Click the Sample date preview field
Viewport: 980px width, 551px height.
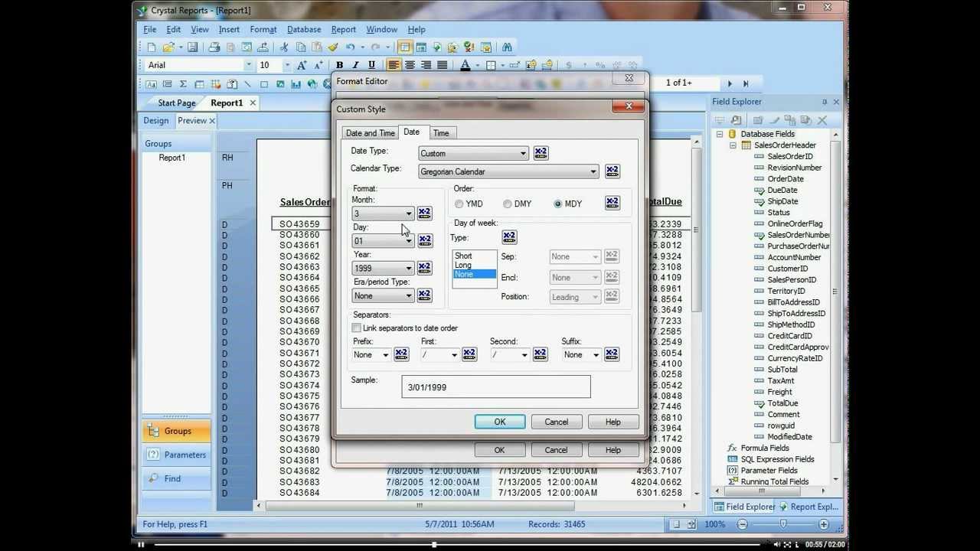coord(496,386)
